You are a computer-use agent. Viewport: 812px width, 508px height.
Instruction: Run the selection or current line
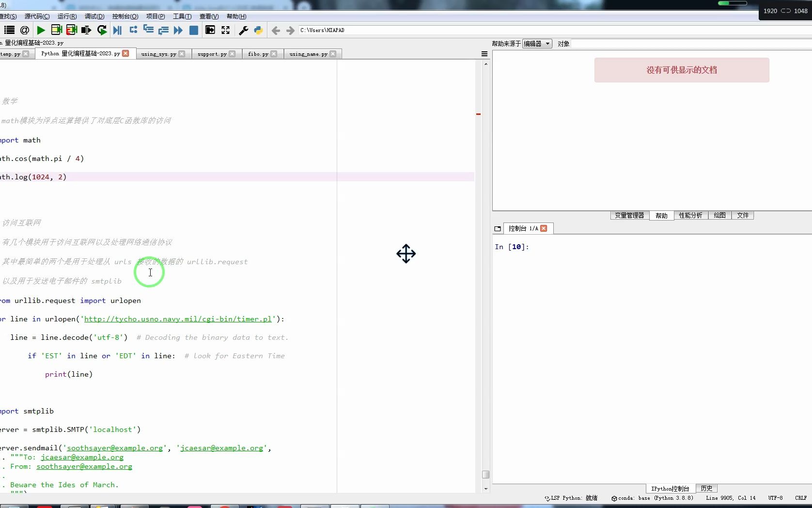(x=86, y=30)
